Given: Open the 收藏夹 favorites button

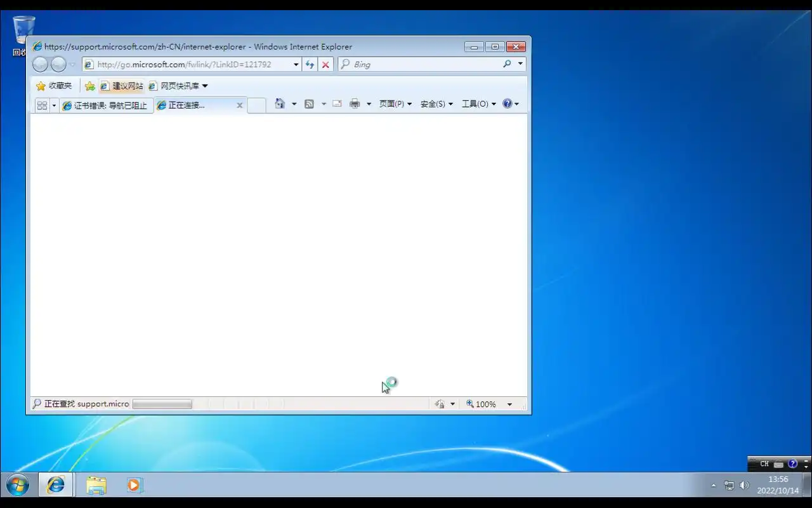Looking at the screenshot, I should (x=54, y=86).
